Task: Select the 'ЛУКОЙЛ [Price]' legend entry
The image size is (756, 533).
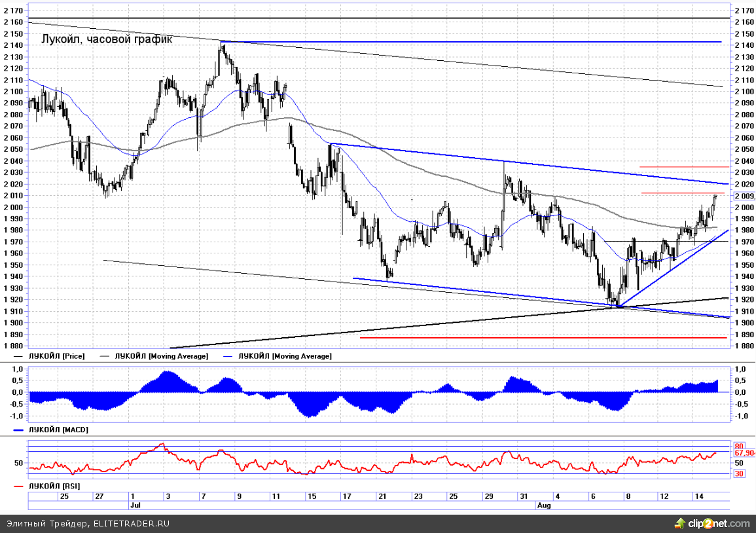Action: (x=49, y=356)
